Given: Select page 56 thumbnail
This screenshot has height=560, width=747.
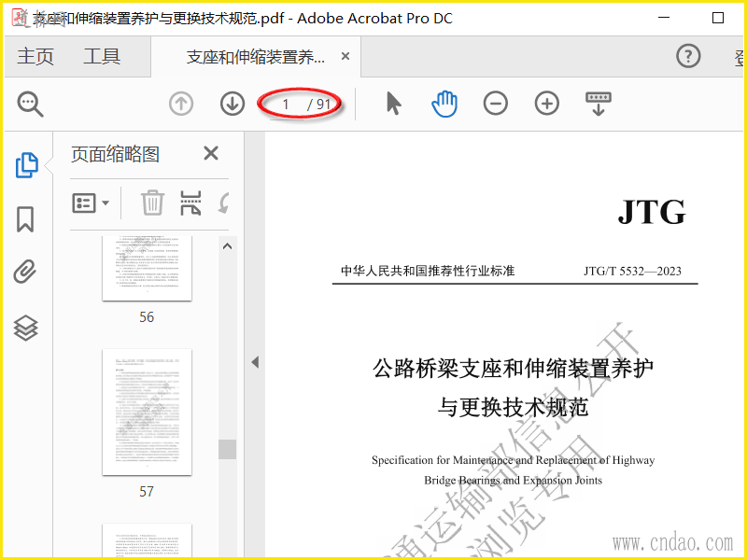Looking at the screenshot, I should [148, 268].
